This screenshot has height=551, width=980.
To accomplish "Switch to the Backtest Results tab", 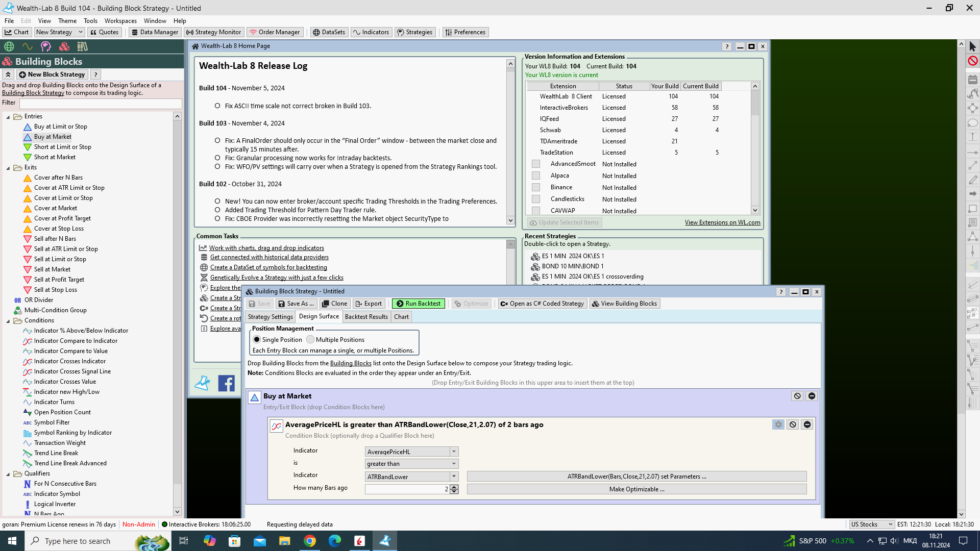I will coord(366,317).
